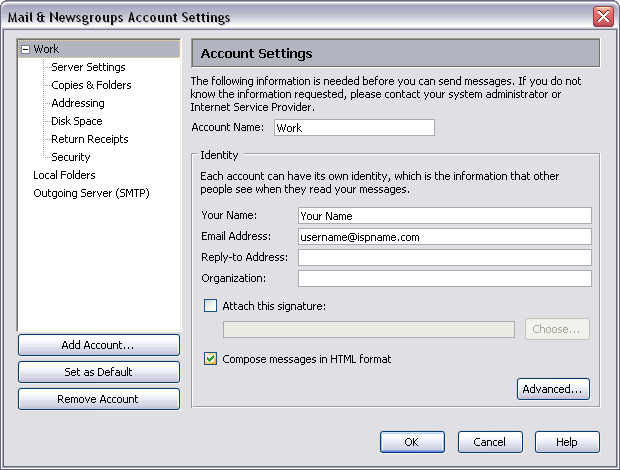Click the Your Name input field
Viewport: 620px width, 470px height.
444,216
